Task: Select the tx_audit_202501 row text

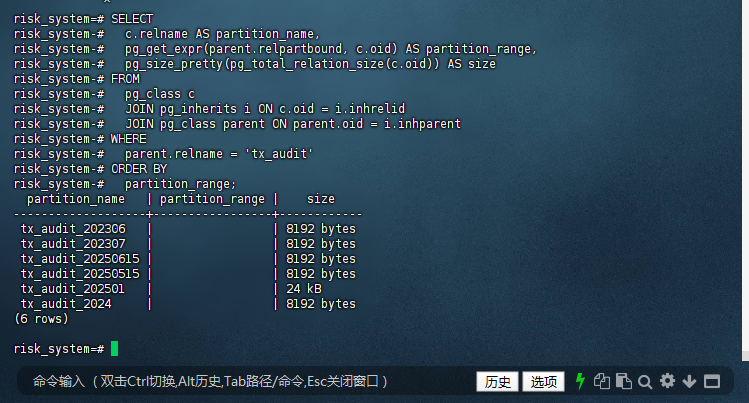Action: point(188,289)
